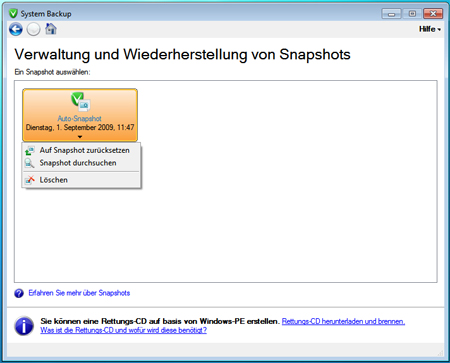Click the window resize grip in corner

tap(440, 353)
